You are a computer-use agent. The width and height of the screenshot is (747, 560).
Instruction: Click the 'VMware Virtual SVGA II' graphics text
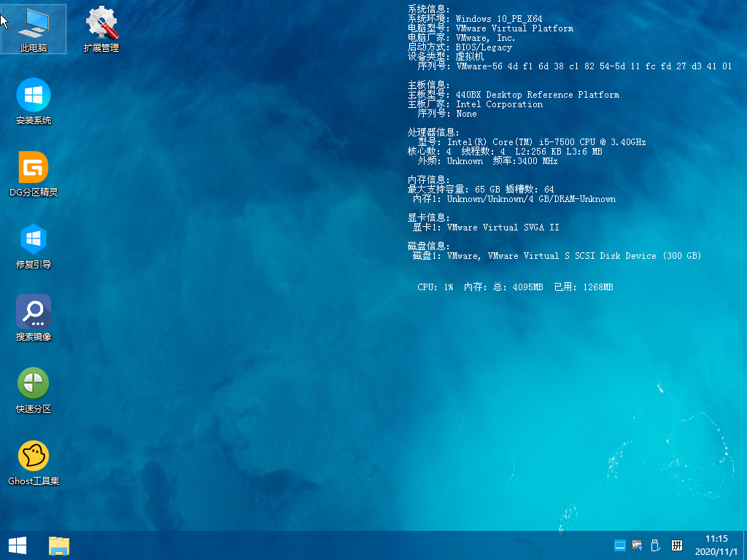click(x=503, y=227)
